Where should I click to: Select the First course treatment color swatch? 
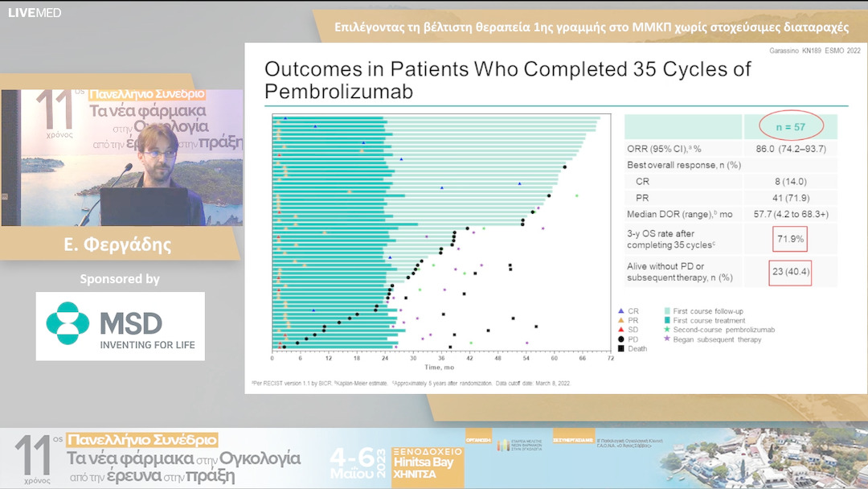pos(669,320)
